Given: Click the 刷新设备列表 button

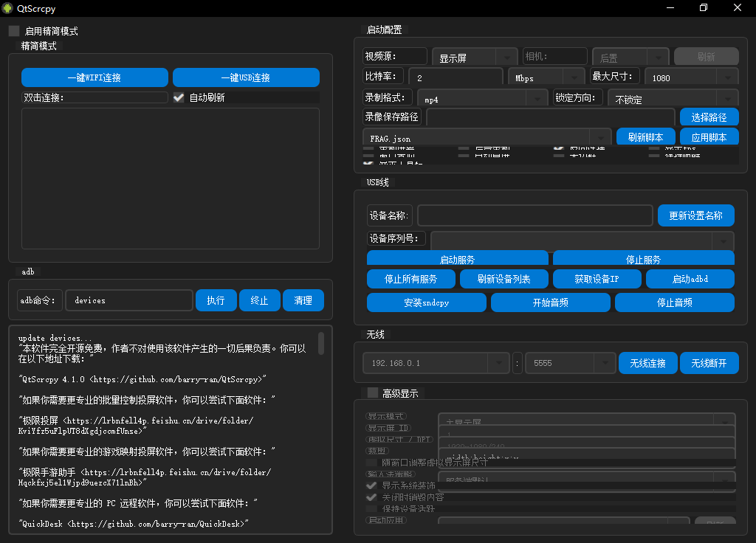Looking at the screenshot, I should (504, 279).
